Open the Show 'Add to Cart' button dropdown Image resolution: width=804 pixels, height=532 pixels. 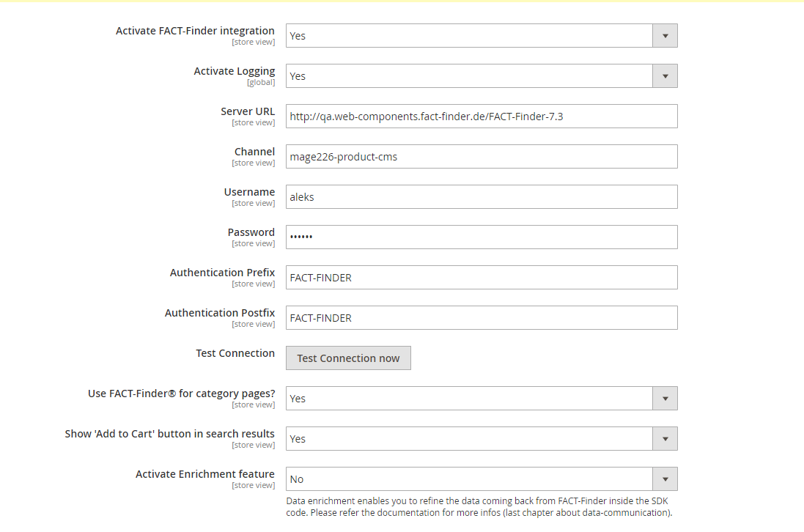tap(482, 439)
